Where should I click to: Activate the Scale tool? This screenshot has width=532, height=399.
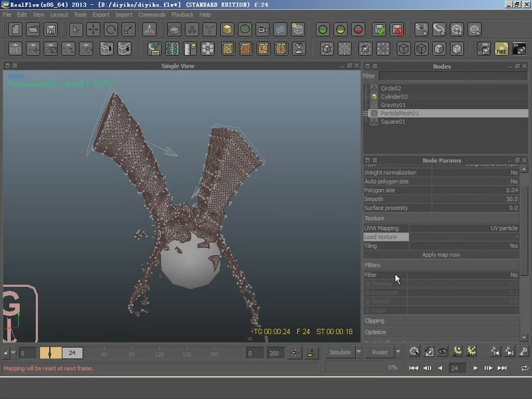point(128,30)
